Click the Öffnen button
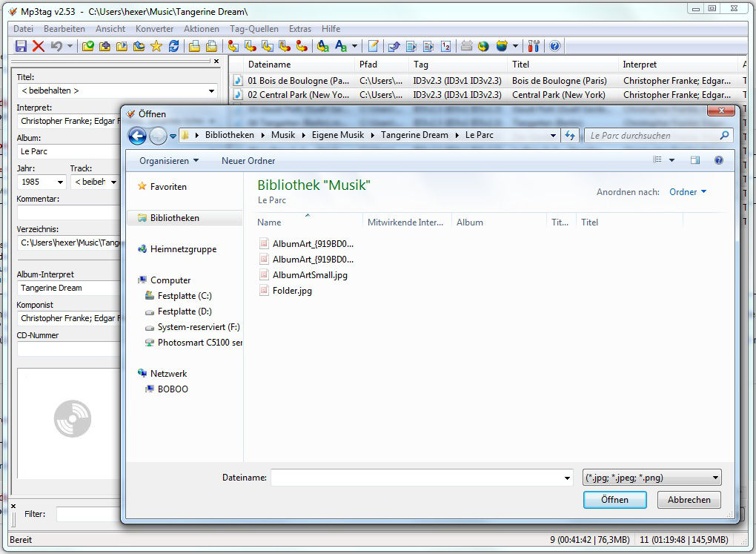The image size is (756, 554). pos(614,500)
